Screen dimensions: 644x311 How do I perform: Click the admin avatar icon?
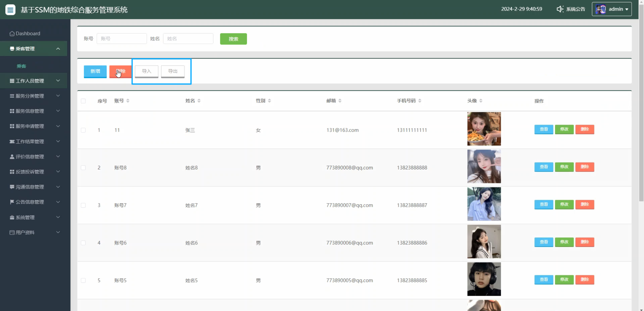[600, 9]
